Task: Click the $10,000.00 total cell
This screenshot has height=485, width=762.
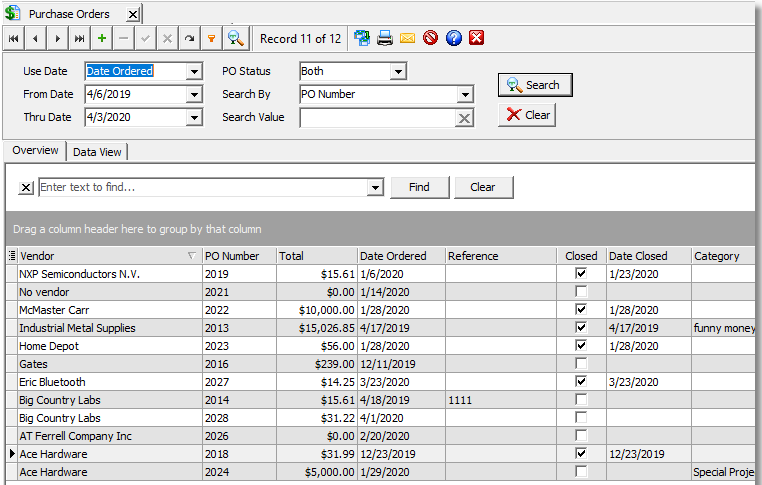Action: click(x=316, y=310)
